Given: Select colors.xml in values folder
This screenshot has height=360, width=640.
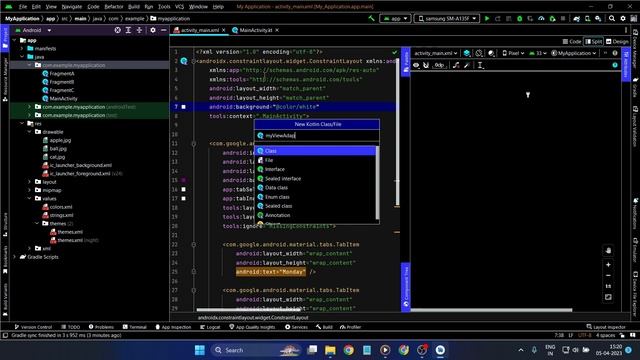Looking at the screenshot, I should pos(61,207).
